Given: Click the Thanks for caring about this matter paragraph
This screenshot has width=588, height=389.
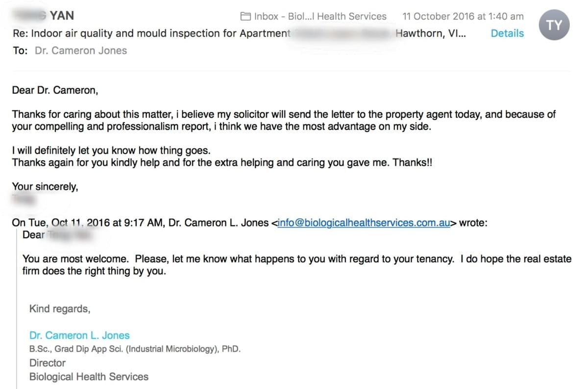Looking at the screenshot, I should pyautogui.click(x=284, y=121).
